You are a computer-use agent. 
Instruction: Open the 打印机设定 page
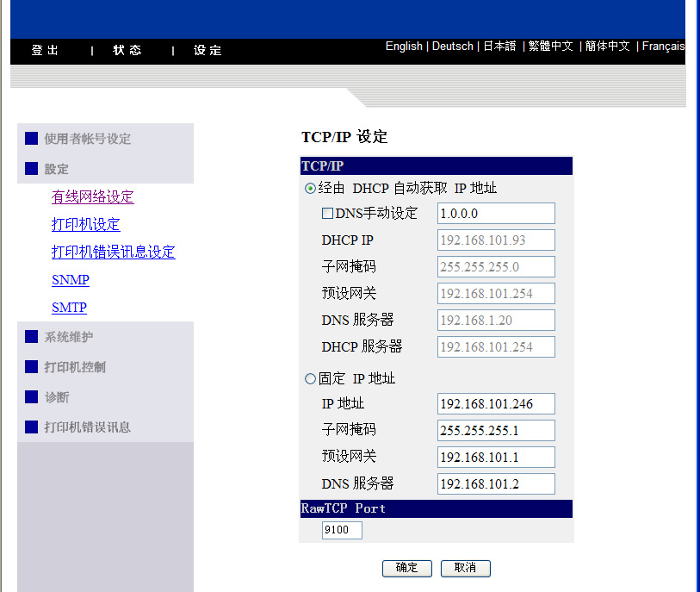pyautogui.click(x=85, y=224)
